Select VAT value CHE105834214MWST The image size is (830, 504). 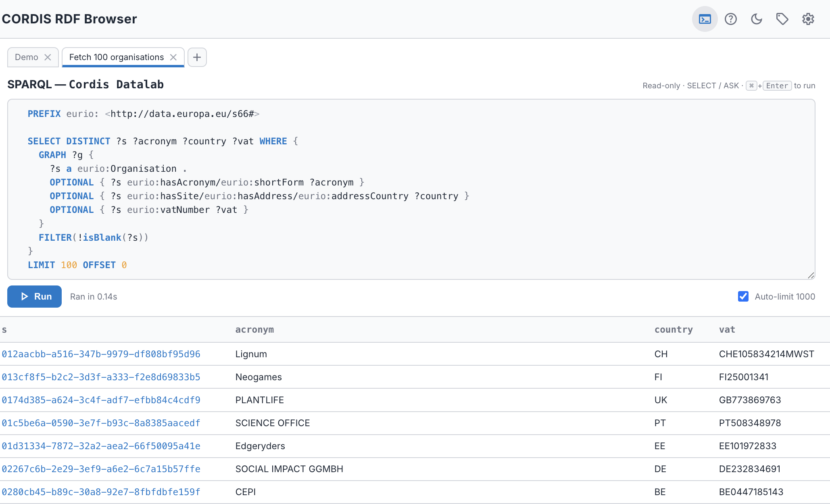(x=766, y=354)
